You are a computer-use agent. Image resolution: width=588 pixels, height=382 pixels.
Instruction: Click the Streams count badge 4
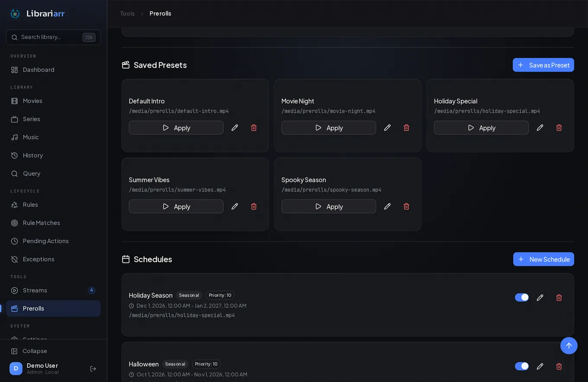[92, 290]
